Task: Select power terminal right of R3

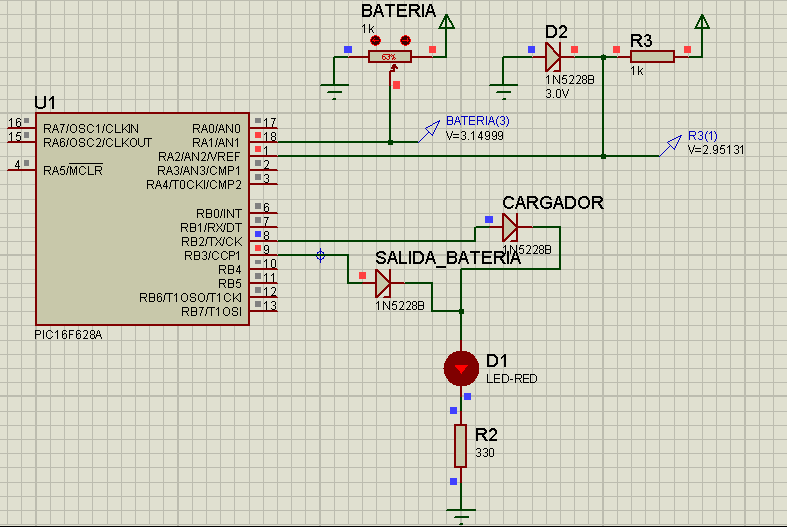Action: (702, 22)
